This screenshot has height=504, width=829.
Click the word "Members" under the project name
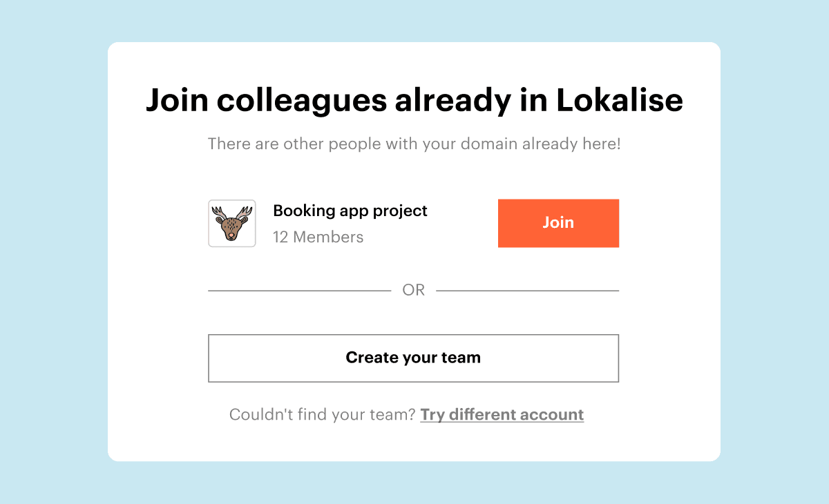tap(327, 237)
